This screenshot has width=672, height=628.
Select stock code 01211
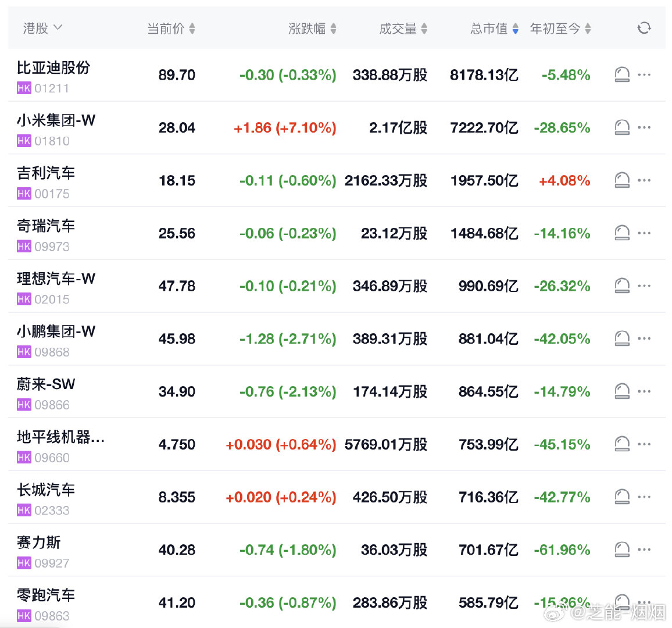click(52, 88)
